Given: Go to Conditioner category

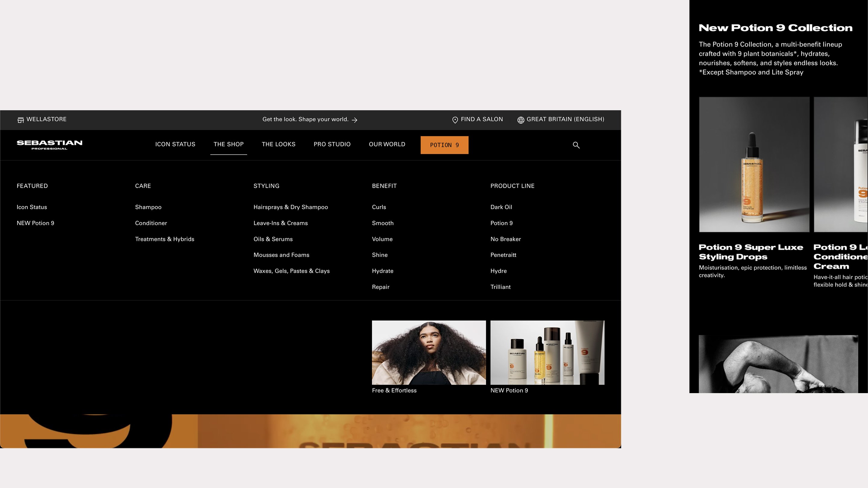Looking at the screenshot, I should coord(151,223).
